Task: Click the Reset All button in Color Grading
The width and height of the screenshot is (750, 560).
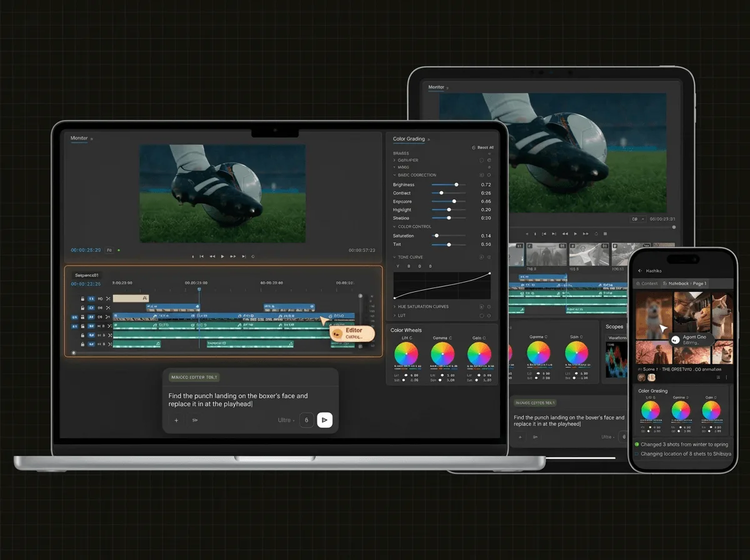Action: 483,147
